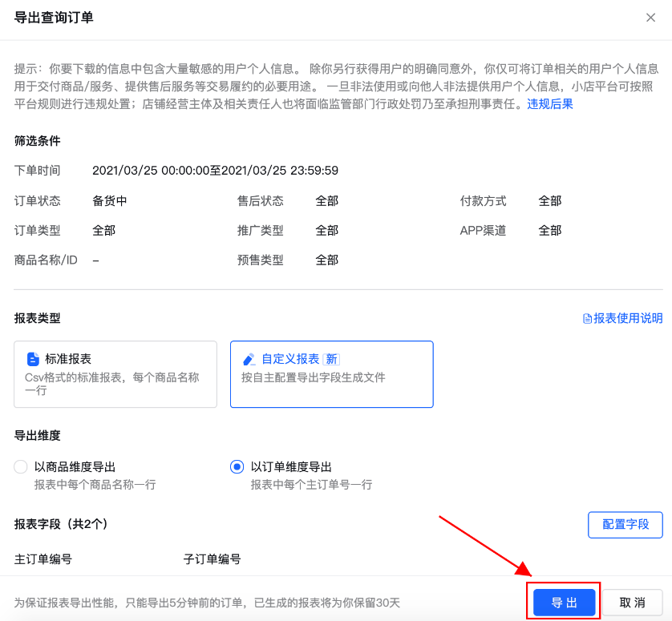Click the 新 badge next to 自定义报表
The image size is (672, 621).
pyautogui.click(x=331, y=359)
